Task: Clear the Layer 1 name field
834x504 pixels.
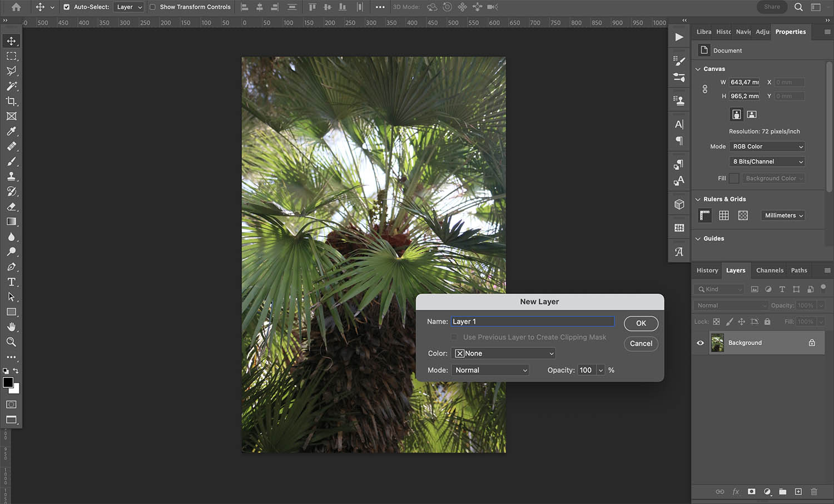Action: 533,321
